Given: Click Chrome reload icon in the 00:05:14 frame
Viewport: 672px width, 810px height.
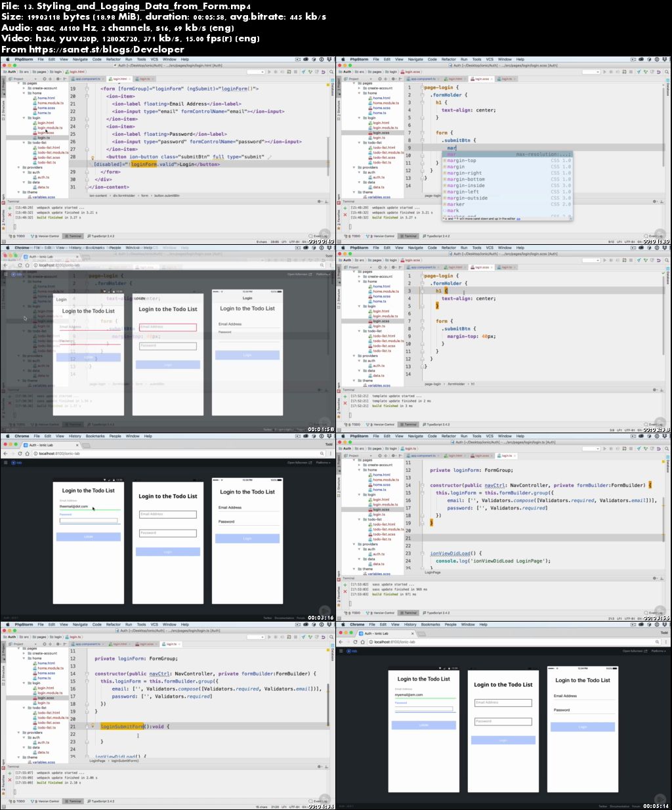Looking at the screenshot, I should [355, 642].
